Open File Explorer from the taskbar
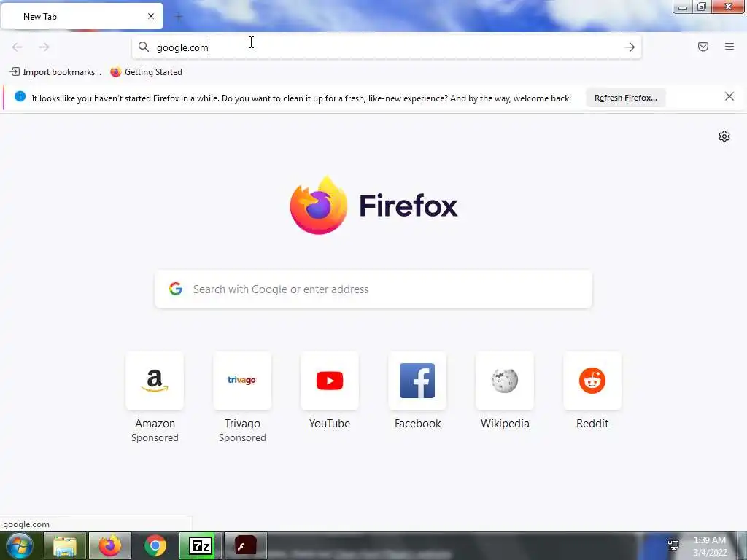Image resolution: width=747 pixels, height=560 pixels. 65,545
